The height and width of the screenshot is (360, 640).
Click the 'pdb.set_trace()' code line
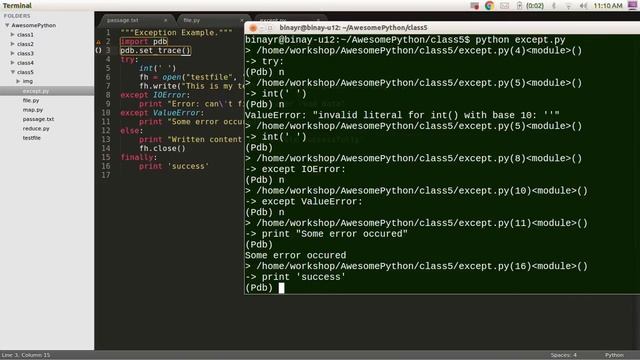click(x=156, y=51)
